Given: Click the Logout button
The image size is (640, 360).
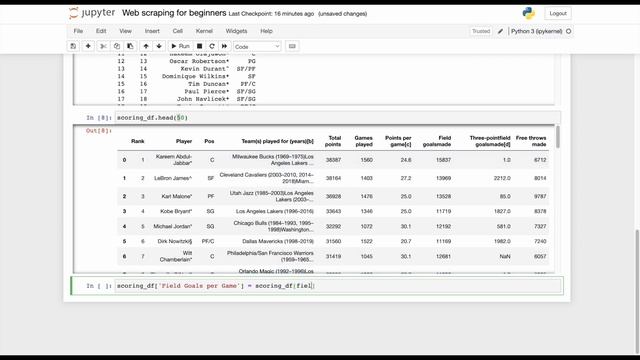Looking at the screenshot, I should (x=558, y=13).
